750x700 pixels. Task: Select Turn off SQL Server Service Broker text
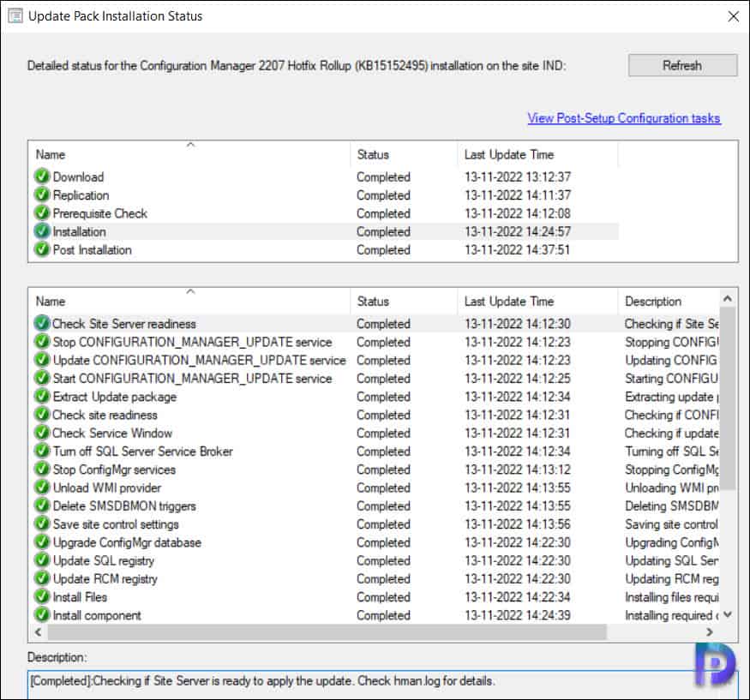(142, 451)
